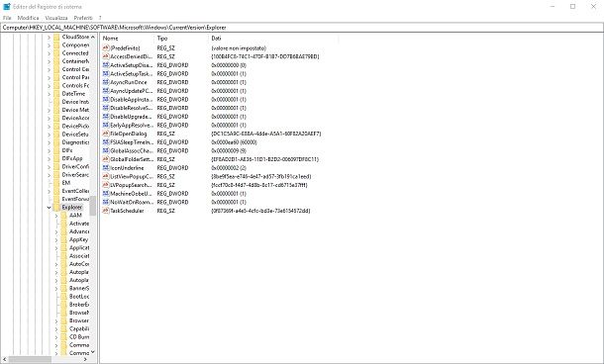
Task: Click the FileOpenDialog string icon
Action: (x=106, y=134)
